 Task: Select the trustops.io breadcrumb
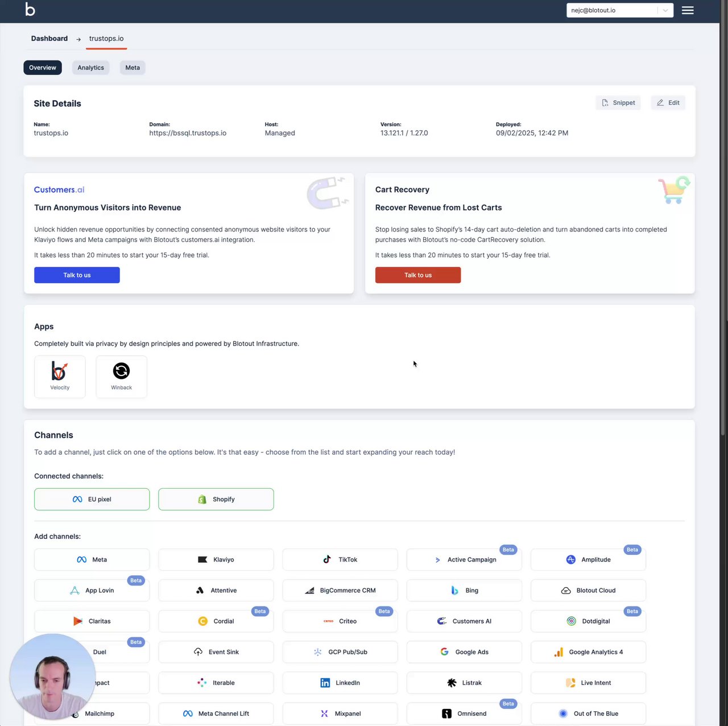tap(106, 39)
